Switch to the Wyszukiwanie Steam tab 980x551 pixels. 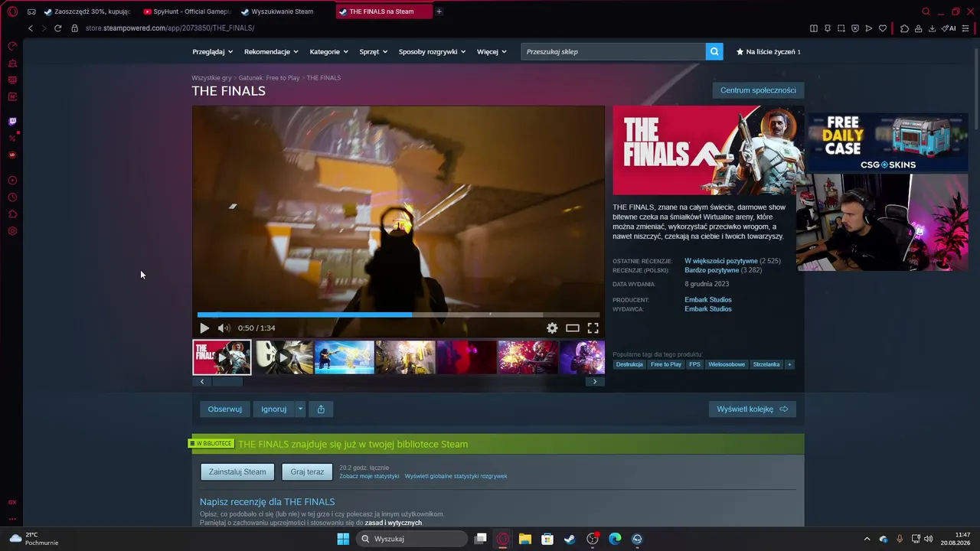click(283, 11)
